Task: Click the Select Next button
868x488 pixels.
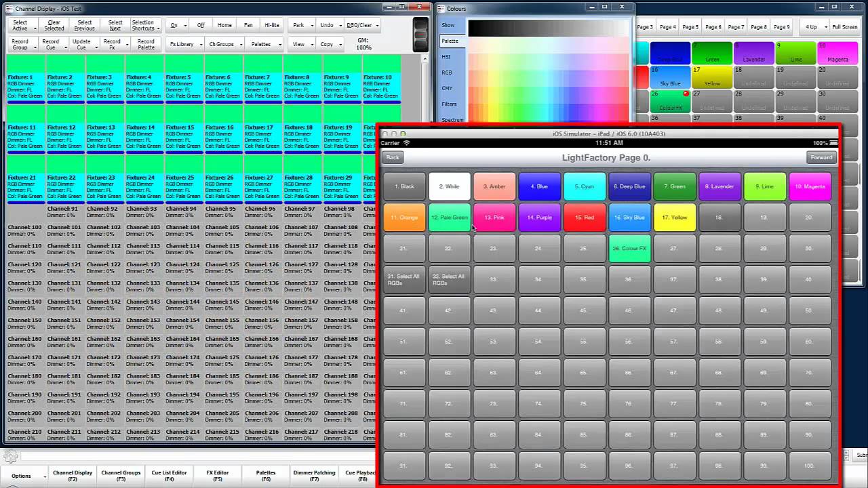Action: 115,25
